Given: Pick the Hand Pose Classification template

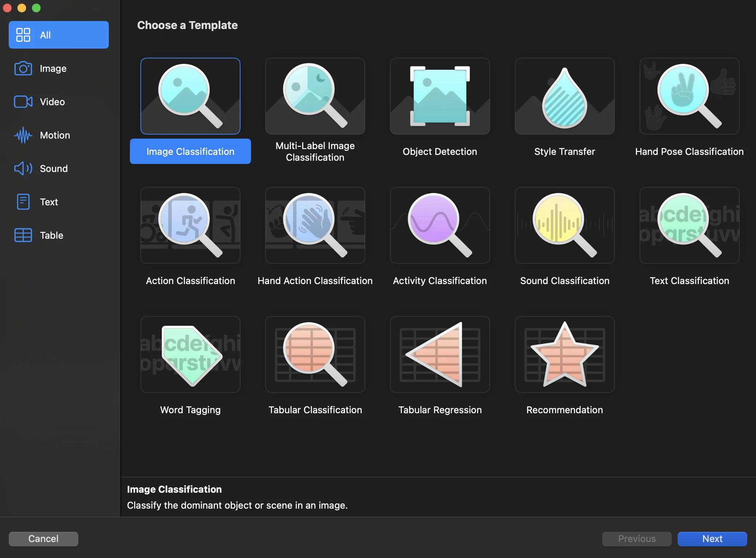Looking at the screenshot, I should click(689, 96).
